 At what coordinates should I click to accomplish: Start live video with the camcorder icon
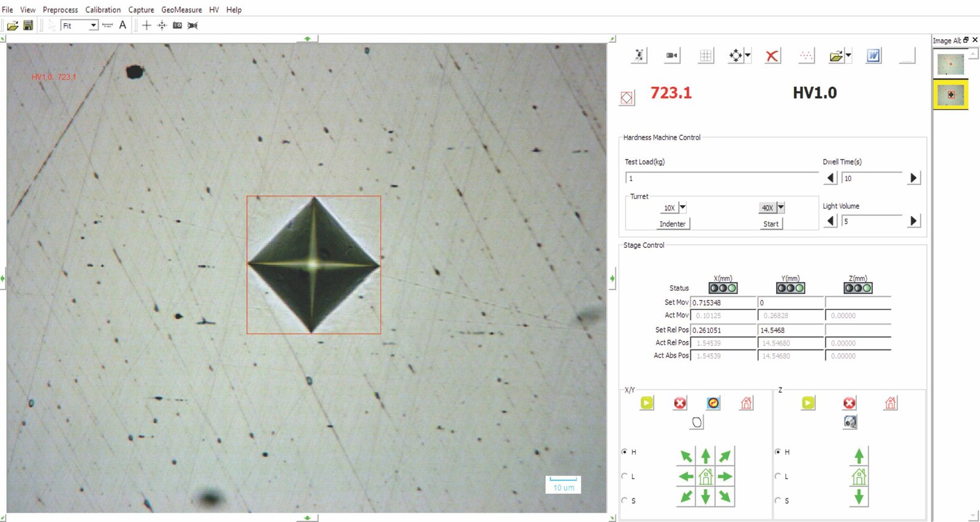[672, 56]
